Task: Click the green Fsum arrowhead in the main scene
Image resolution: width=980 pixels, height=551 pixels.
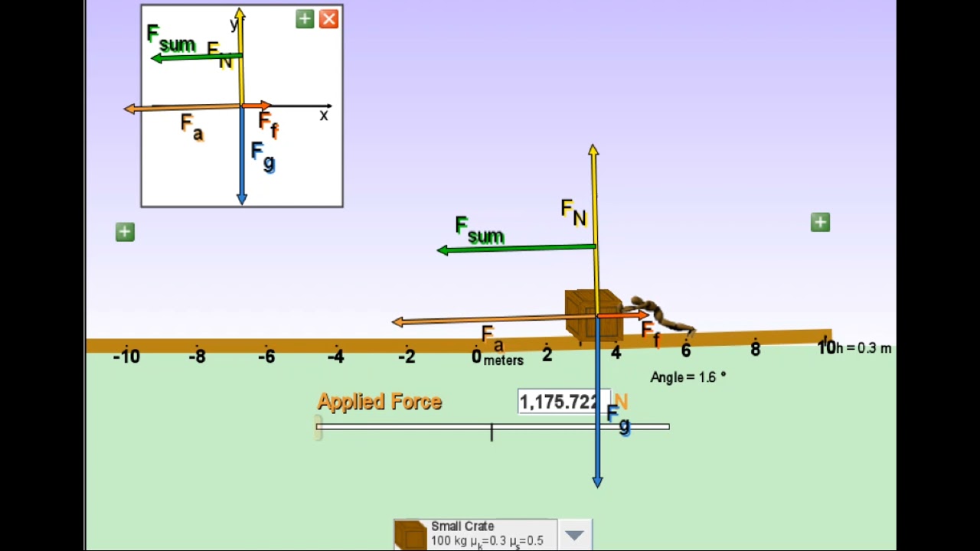Action: (x=443, y=250)
